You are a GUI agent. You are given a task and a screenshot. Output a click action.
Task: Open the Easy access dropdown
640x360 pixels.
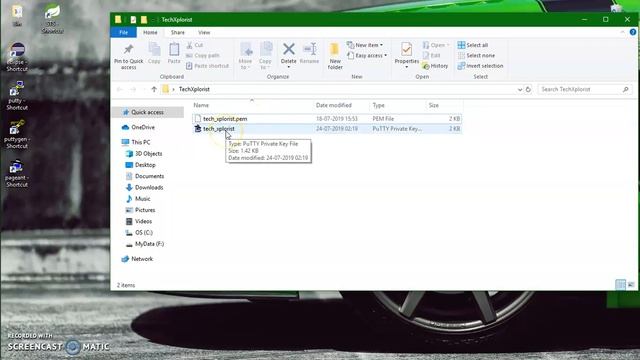pyautogui.click(x=367, y=56)
